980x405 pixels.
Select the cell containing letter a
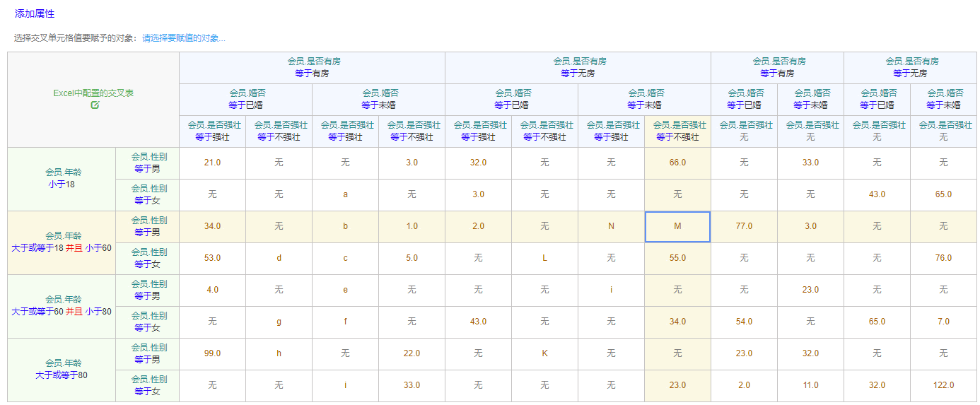(x=345, y=195)
